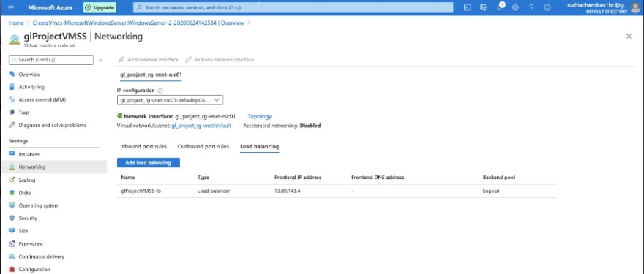Click the Instances monitor icon
This screenshot has height=274, width=644.
[12, 154]
